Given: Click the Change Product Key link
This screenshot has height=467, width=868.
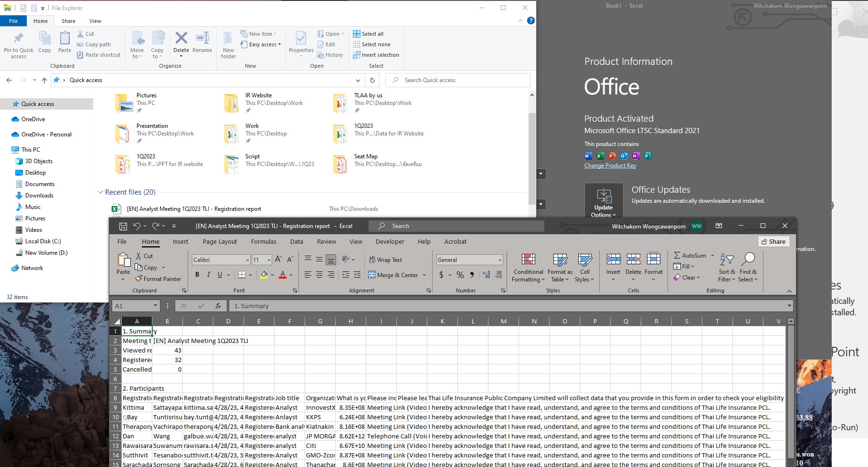Looking at the screenshot, I should tap(610, 166).
